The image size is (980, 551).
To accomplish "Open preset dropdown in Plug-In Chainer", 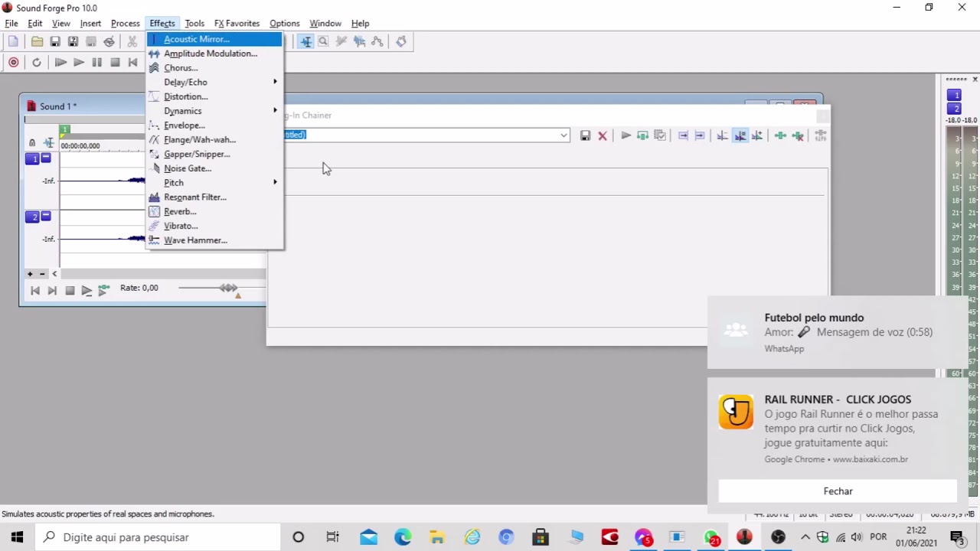I will pos(563,135).
